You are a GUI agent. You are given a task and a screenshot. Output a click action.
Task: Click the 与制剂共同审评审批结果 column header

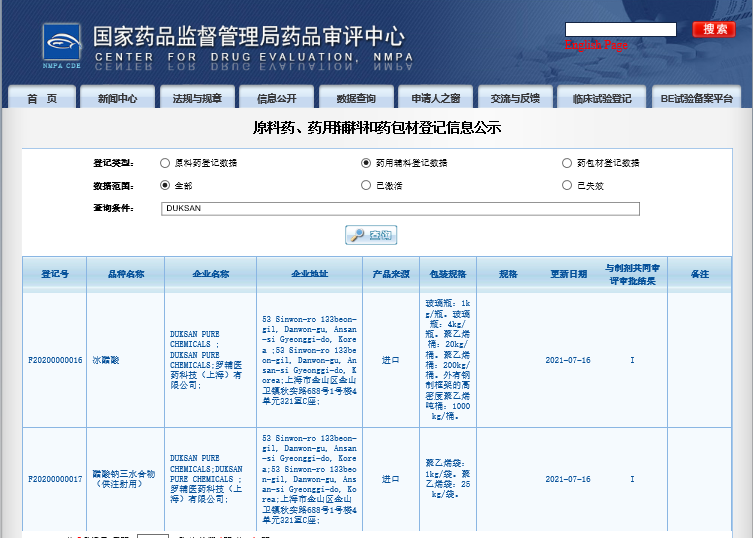click(x=632, y=274)
